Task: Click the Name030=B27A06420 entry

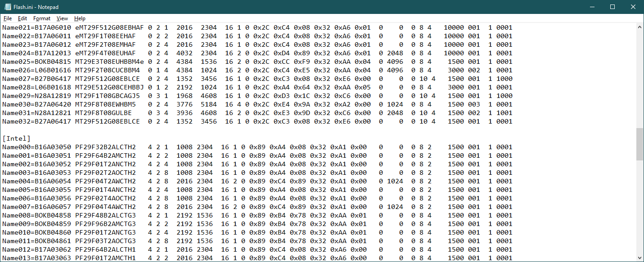Action: pyautogui.click(x=36, y=104)
